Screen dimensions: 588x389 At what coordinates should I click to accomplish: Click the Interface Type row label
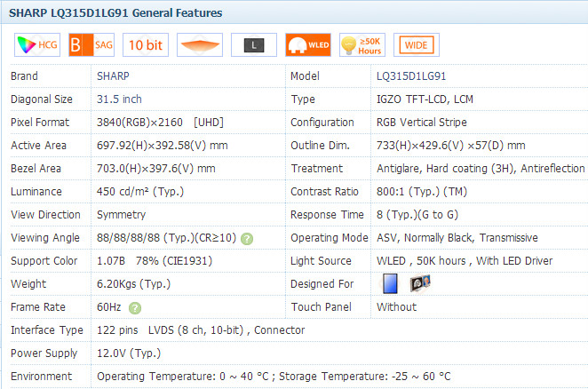point(47,330)
